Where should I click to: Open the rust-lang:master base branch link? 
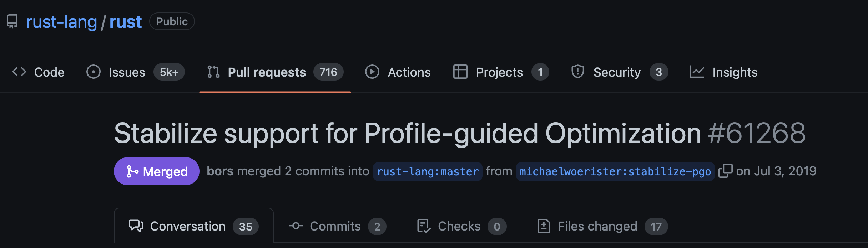point(428,172)
